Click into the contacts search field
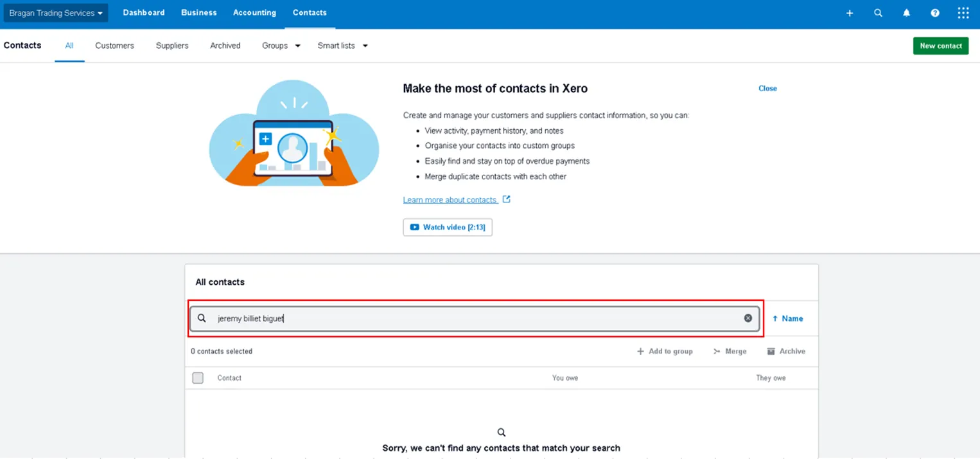 click(x=475, y=318)
